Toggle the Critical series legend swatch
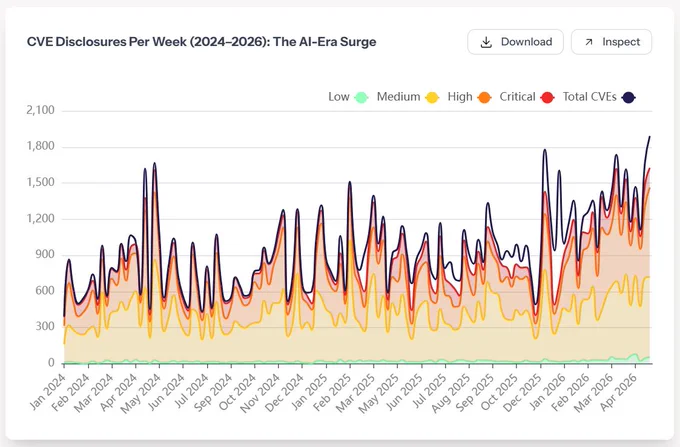680x447 pixels. click(547, 97)
